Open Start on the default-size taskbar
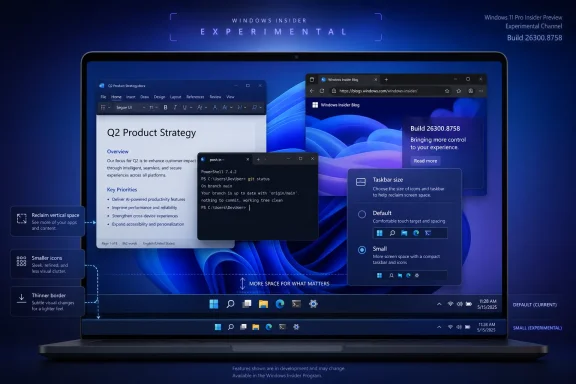 214,304
